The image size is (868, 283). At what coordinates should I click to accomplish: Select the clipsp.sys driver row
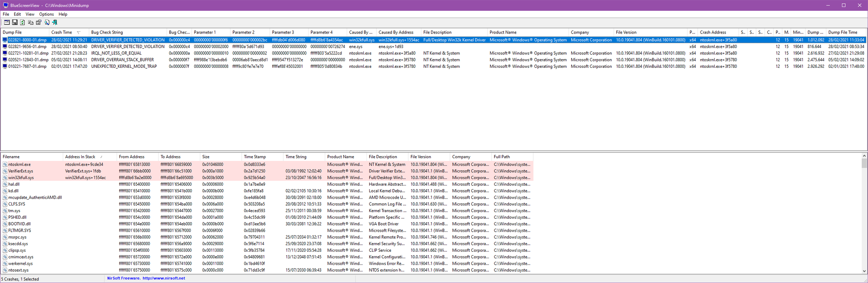point(267,250)
